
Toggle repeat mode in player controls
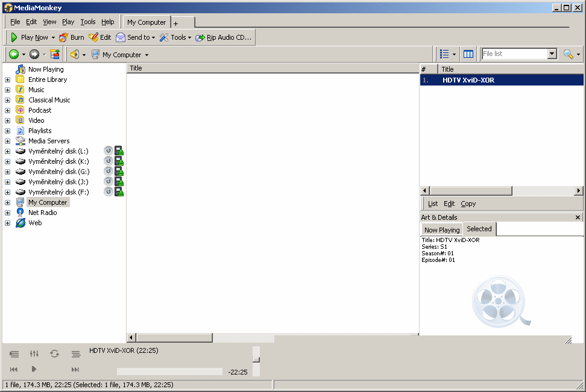pyautogui.click(x=55, y=354)
